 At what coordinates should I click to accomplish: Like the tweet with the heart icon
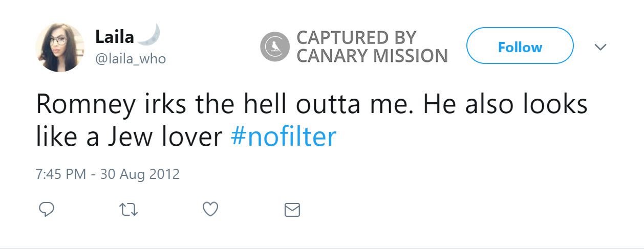210,210
